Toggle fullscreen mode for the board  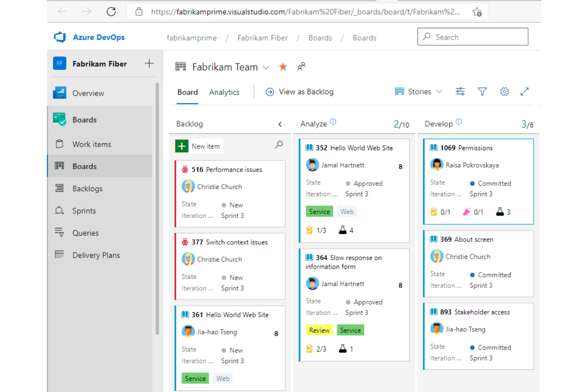[524, 91]
